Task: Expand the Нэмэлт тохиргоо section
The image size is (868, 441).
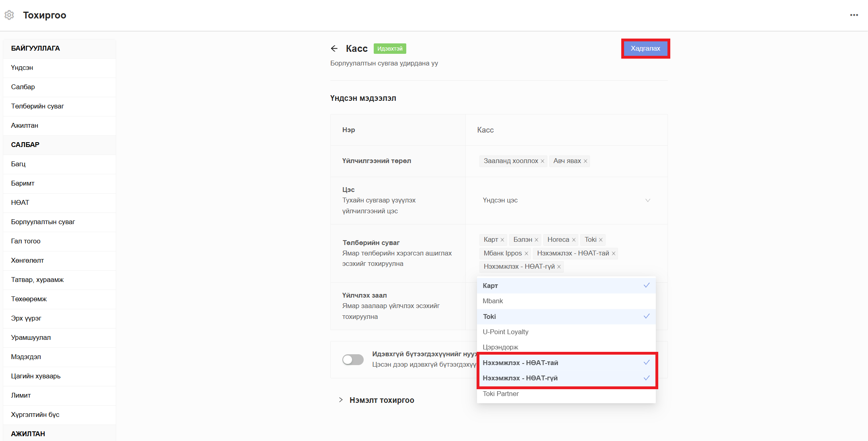Action: [x=381, y=400]
